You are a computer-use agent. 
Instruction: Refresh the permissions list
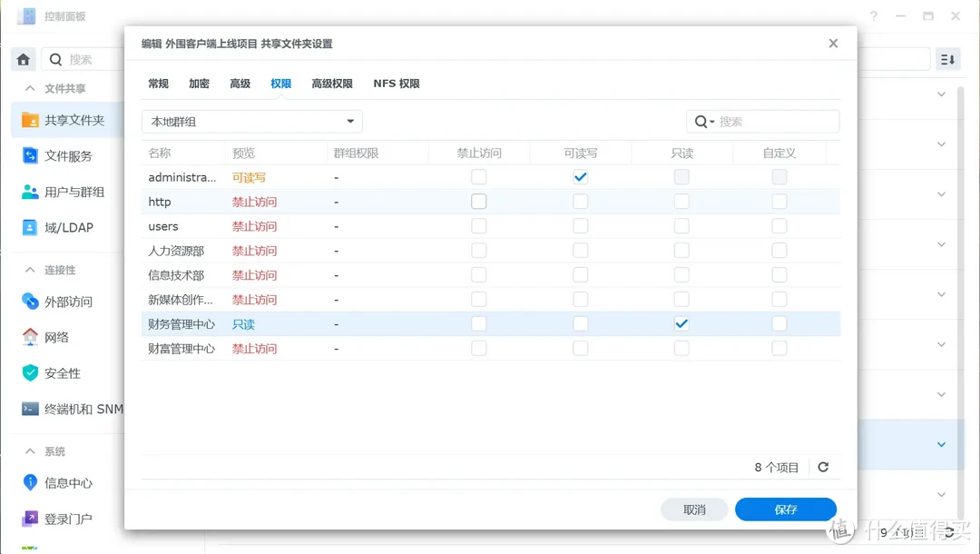(x=823, y=467)
